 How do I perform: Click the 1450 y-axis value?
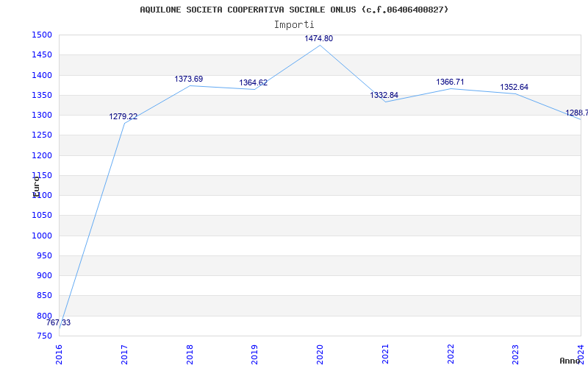point(42,54)
